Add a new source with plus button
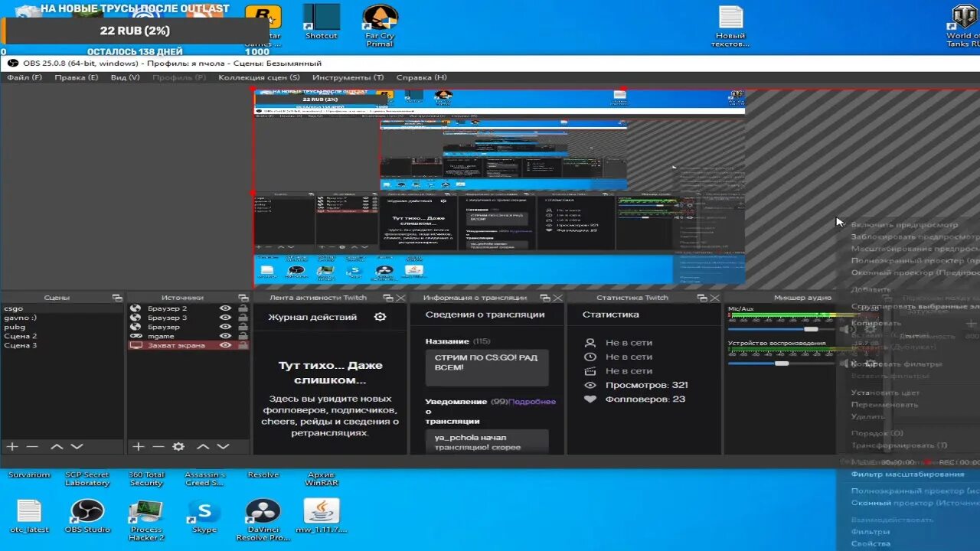The width and height of the screenshot is (980, 551). coord(138,446)
